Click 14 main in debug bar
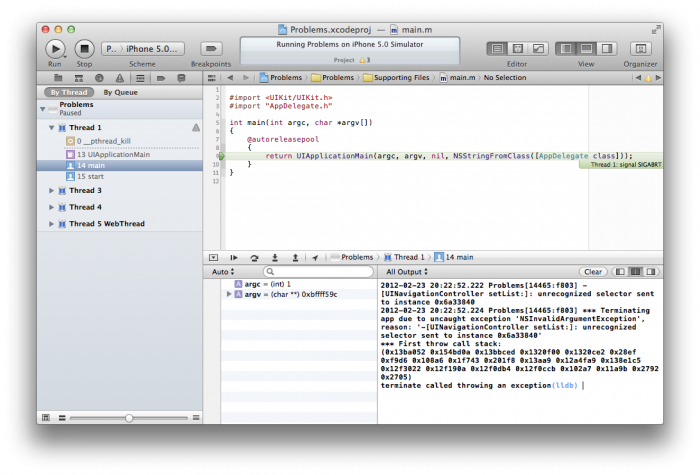700x475 pixels. pos(454,257)
